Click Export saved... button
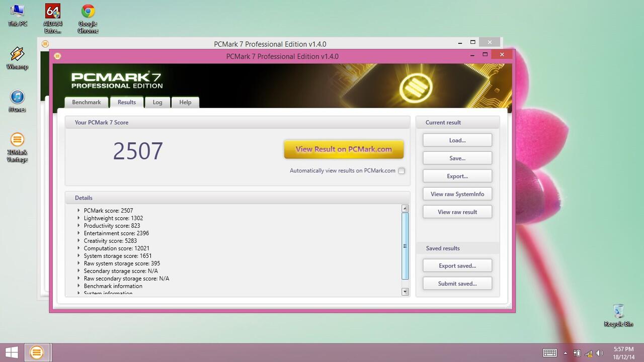644x362 pixels. (457, 266)
